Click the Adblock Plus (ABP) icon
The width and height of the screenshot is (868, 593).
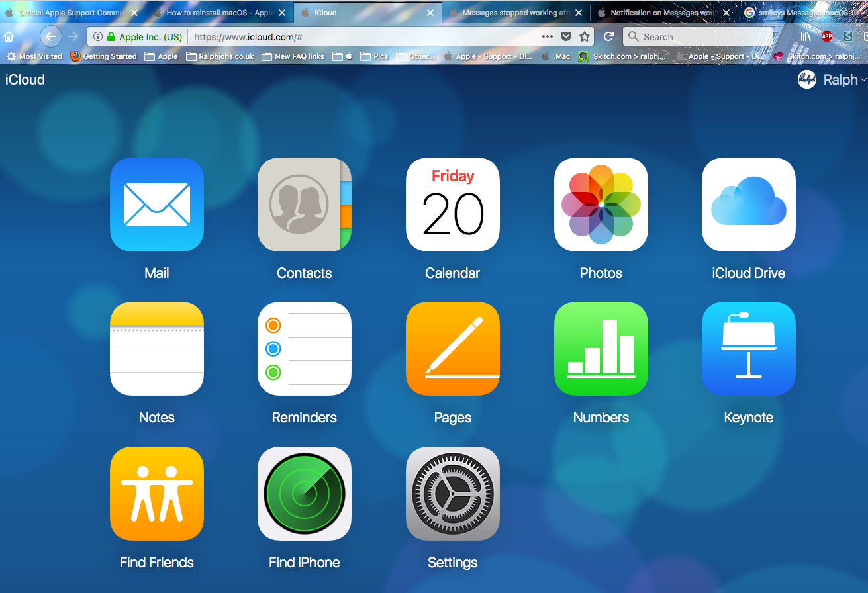pos(827,37)
